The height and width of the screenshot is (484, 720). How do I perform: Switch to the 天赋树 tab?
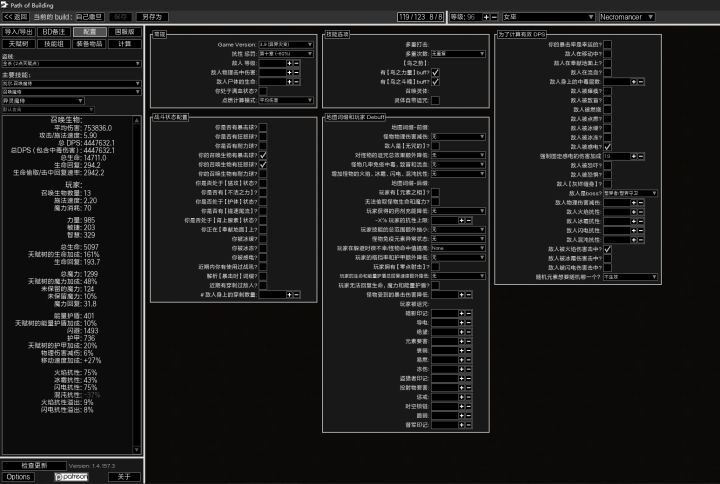tap(18, 44)
